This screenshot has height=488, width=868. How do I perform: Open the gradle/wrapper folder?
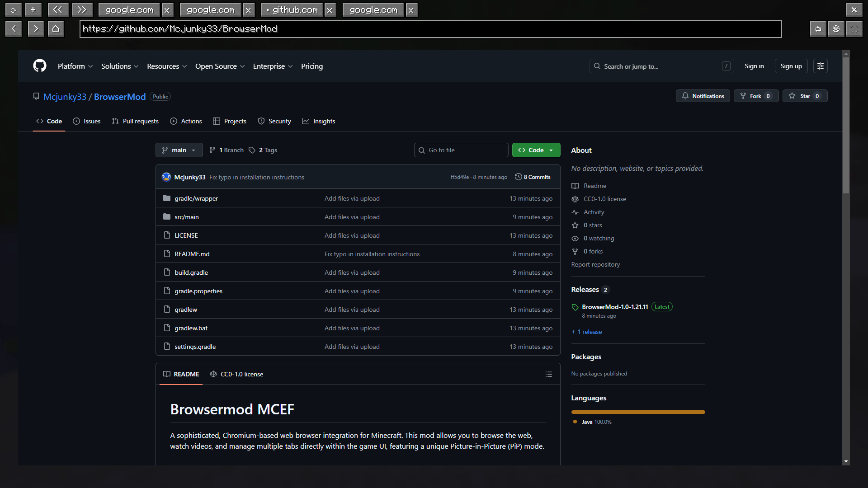tap(196, 198)
